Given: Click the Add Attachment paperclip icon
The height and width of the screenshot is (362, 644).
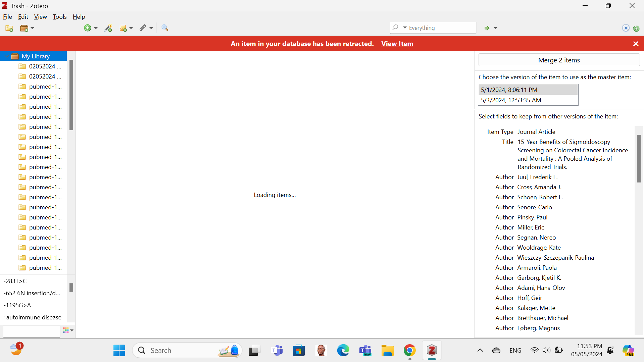Looking at the screenshot, I should (x=143, y=28).
